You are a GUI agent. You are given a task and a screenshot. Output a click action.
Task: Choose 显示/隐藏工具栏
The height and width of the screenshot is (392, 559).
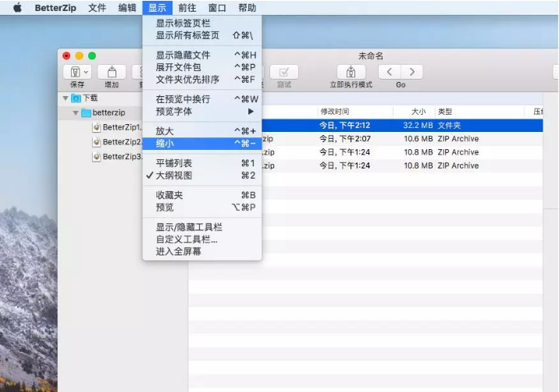click(201, 227)
